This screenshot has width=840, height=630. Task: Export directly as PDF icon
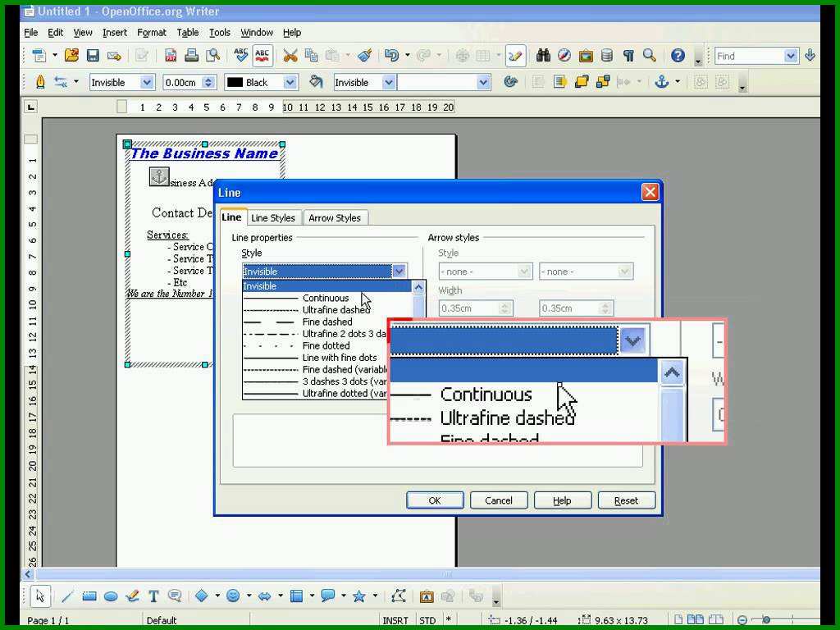pyautogui.click(x=171, y=55)
